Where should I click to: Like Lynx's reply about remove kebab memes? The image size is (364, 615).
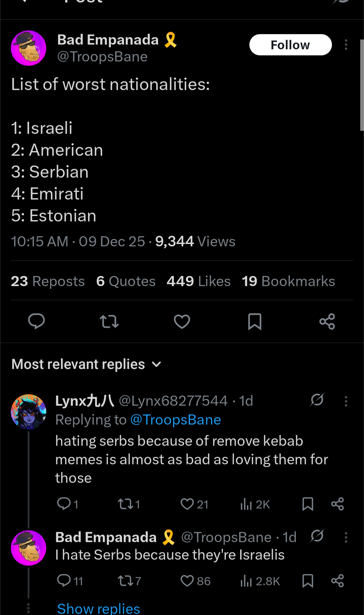(187, 504)
